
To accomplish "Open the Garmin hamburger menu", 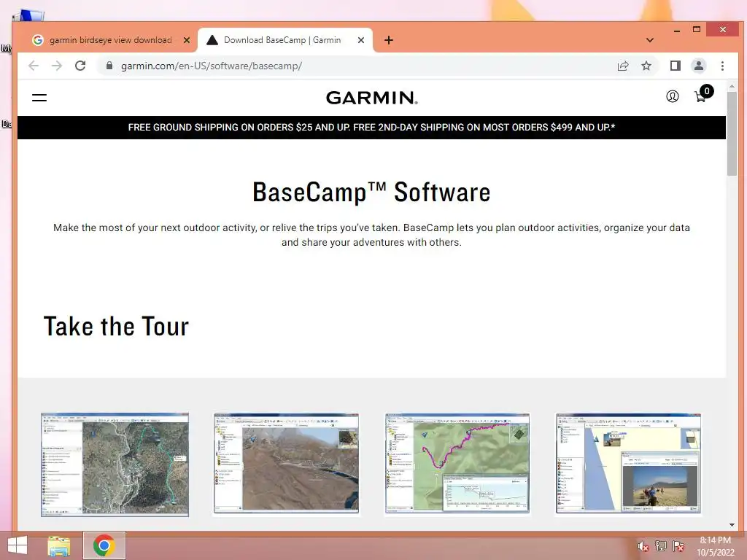I will [x=39, y=98].
